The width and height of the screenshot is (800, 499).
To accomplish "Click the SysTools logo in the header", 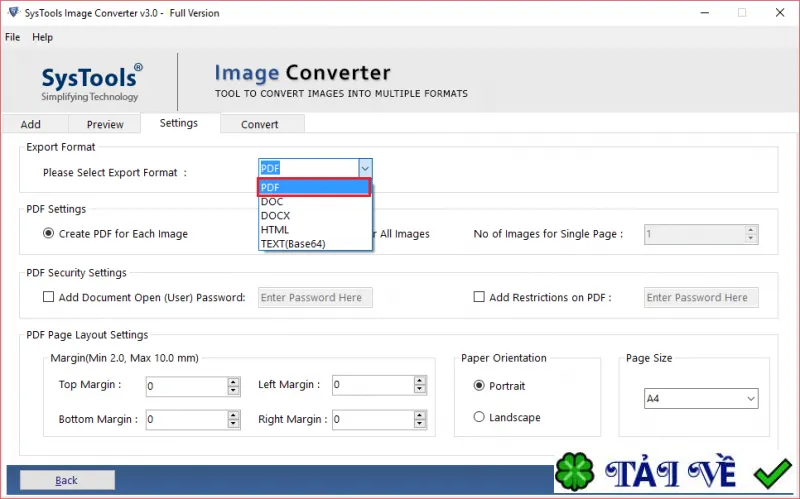I will click(91, 82).
